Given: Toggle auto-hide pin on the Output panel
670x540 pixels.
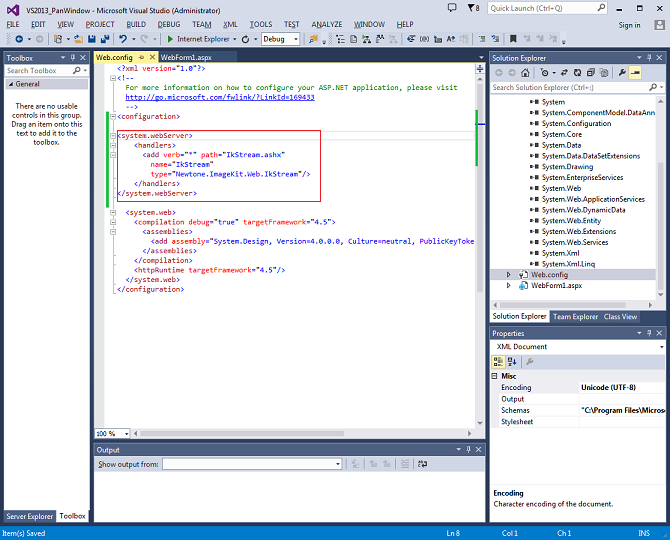Looking at the screenshot, I should coord(468,449).
